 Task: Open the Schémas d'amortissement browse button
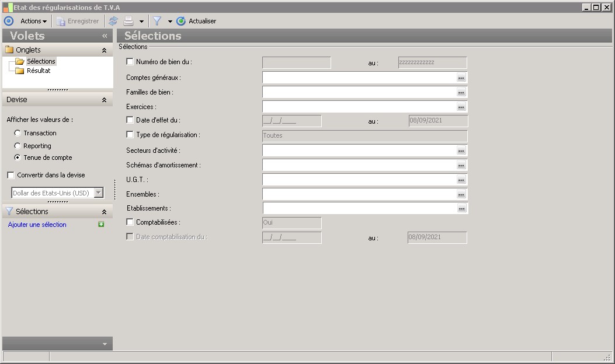tap(461, 165)
